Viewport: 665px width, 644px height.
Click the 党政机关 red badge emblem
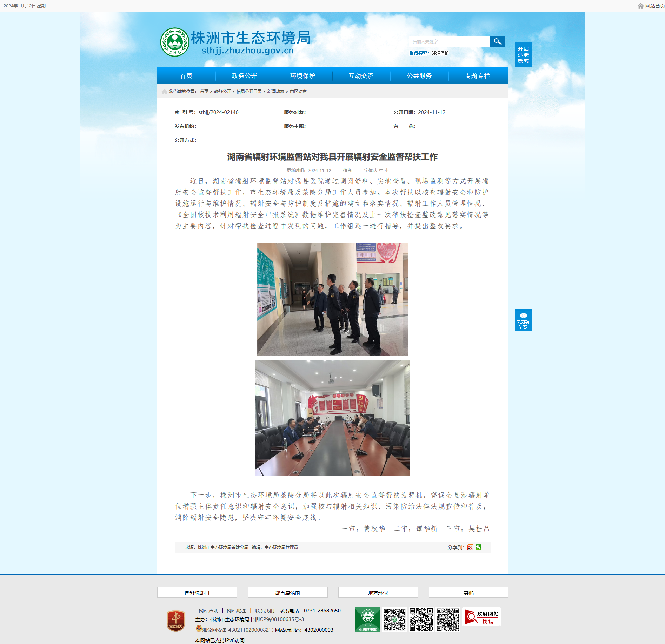pyautogui.click(x=176, y=621)
